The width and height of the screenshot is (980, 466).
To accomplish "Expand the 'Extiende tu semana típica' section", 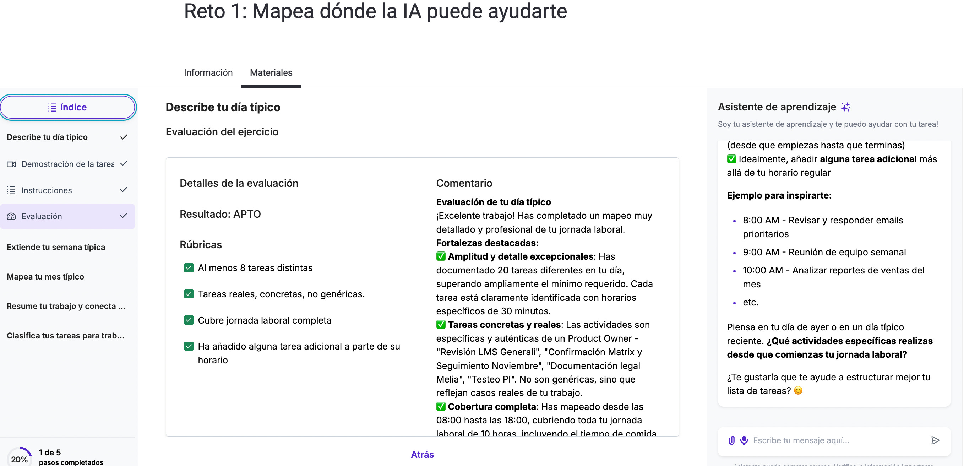I will coord(56,247).
